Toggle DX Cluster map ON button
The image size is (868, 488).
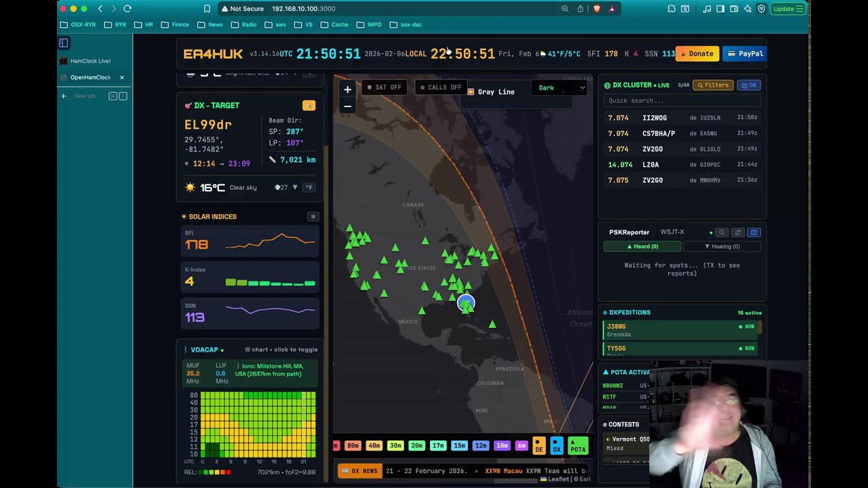pos(749,85)
